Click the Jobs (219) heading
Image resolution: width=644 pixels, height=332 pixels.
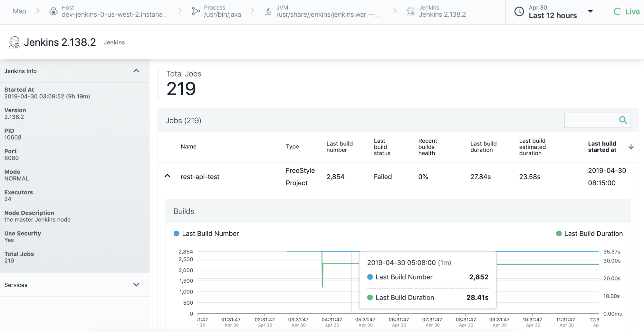183,121
